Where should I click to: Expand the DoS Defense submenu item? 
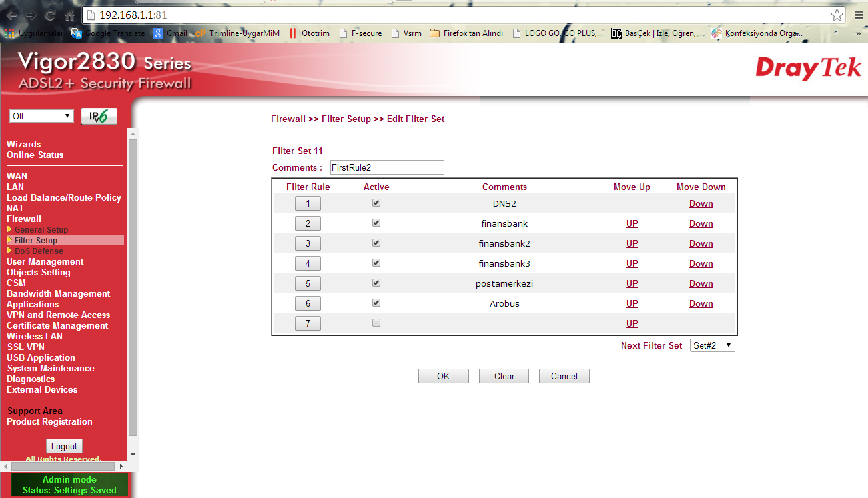pos(39,251)
